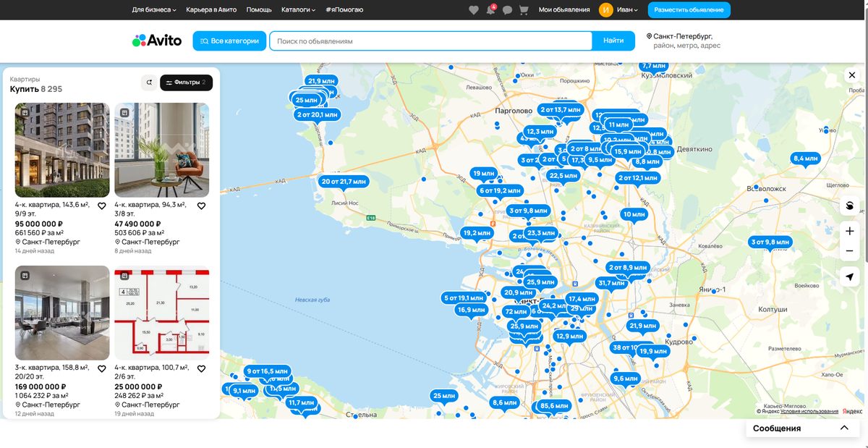Zoom in the map with plus button
Screen dimensions: 868x448
(850, 232)
